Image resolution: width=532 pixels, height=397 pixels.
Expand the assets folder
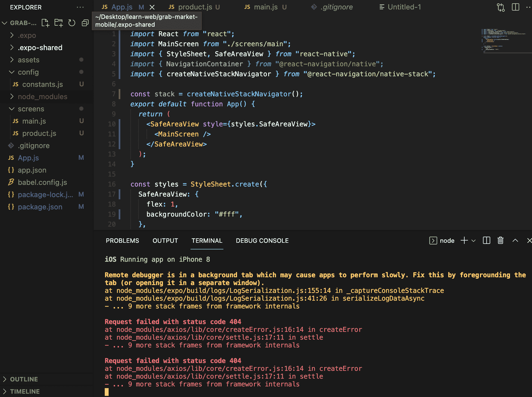tap(28, 60)
